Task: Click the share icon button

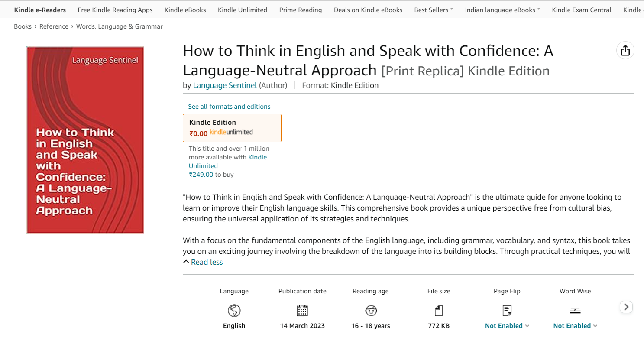Action: click(x=625, y=51)
